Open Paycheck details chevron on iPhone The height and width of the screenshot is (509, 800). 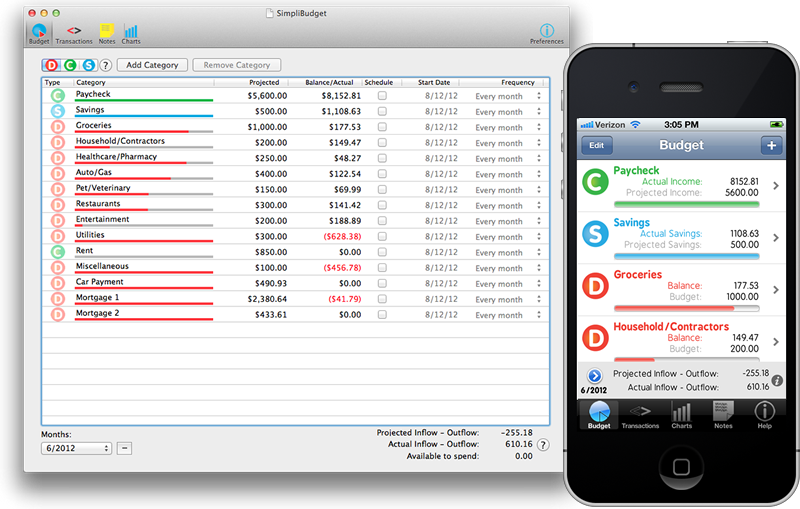[x=776, y=186]
